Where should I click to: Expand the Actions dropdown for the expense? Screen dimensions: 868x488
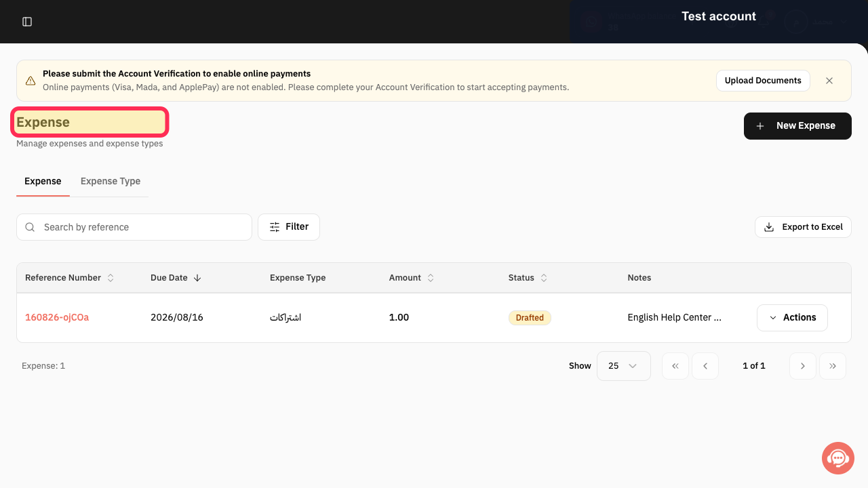point(792,318)
